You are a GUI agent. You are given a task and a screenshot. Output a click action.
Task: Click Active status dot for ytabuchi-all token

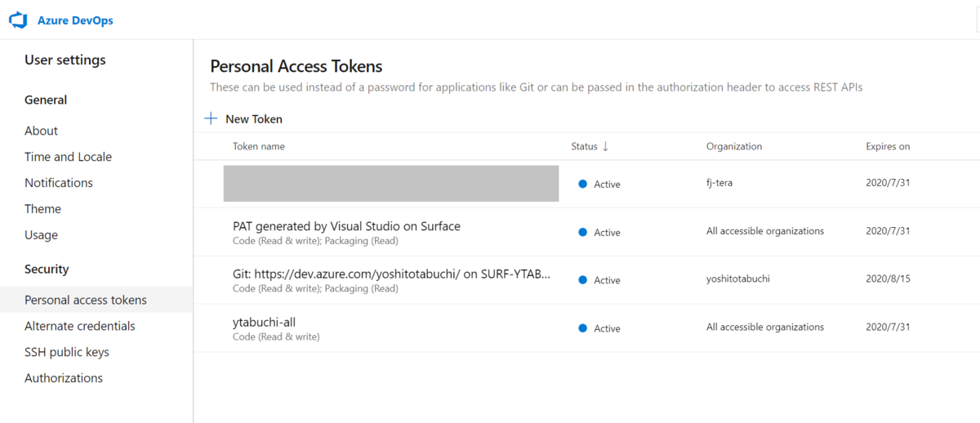(x=582, y=328)
